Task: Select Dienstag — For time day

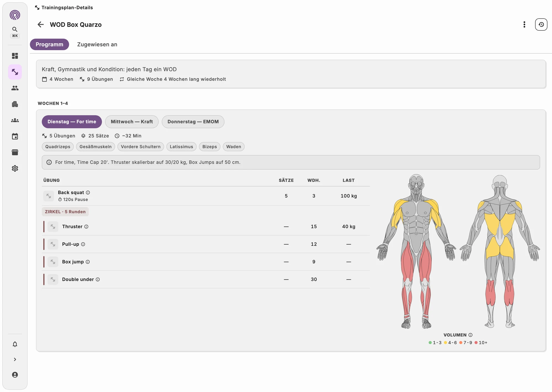Action: tap(72, 122)
